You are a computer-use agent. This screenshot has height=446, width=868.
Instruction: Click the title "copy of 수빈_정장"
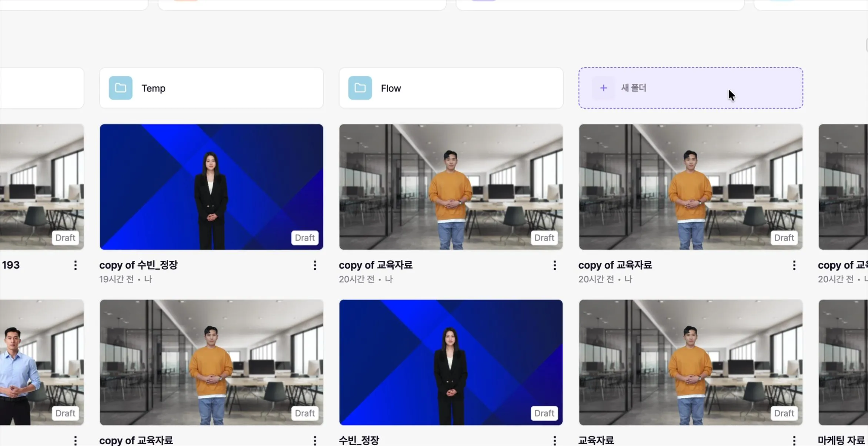tap(138, 265)
